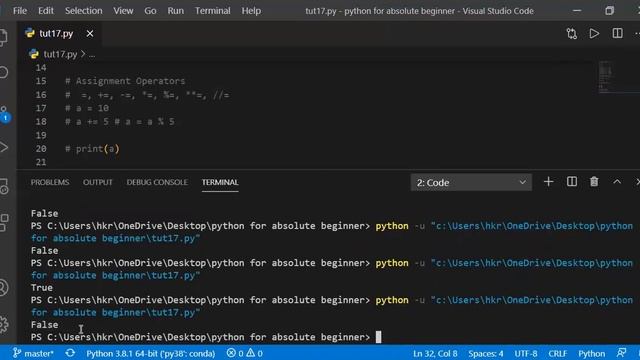Restore down the VS Code window
This screenshot has height=360, width=640.
(609, 11)
